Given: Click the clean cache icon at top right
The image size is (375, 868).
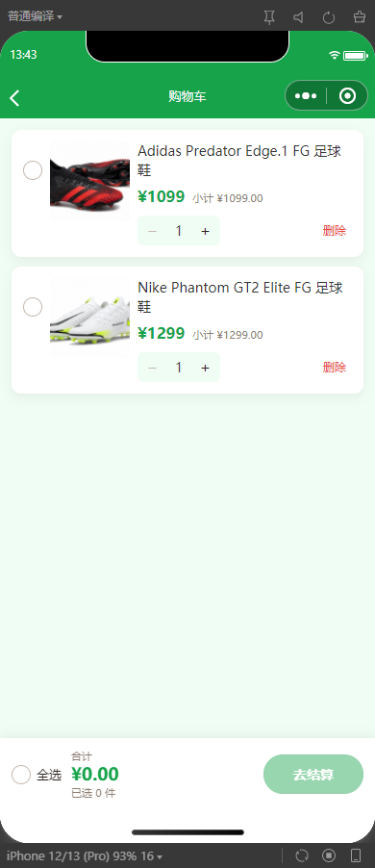Looking at the screenshot, I should (x=360, y=17).
